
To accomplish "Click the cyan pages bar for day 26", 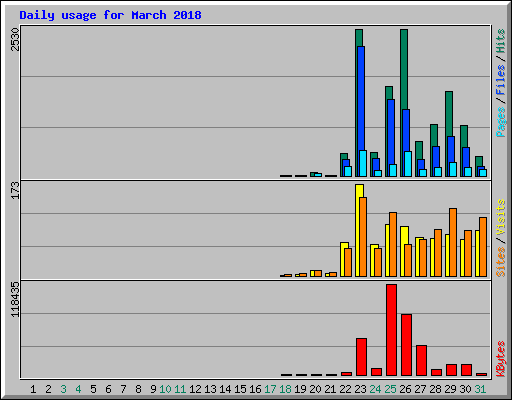I will tap(408, 164).
